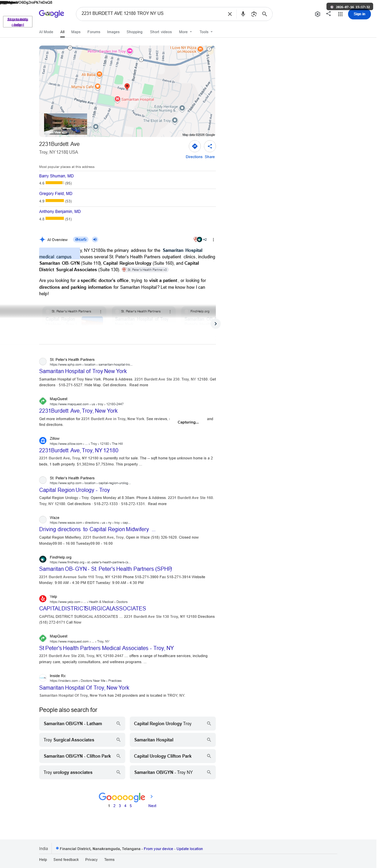
Task: Switch to Images tab
Action: (113, 32)
